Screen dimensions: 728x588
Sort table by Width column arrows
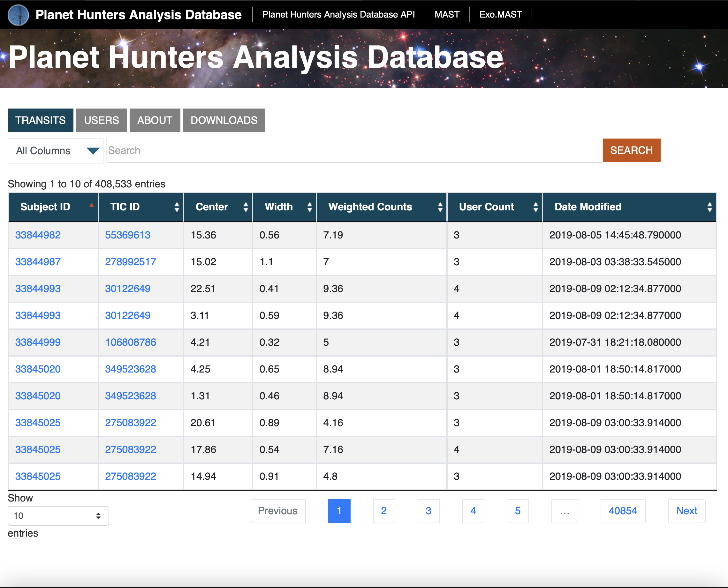pyautogui.click(x=309, y=207)
